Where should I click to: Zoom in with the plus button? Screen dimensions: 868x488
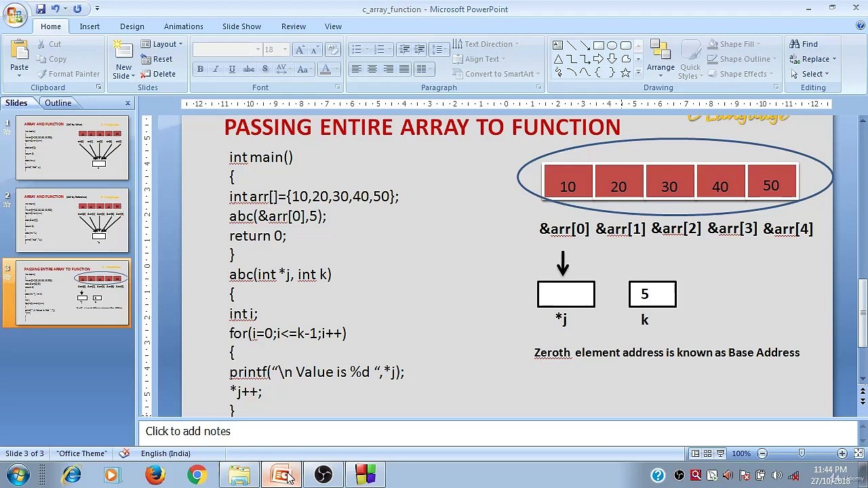pos(842,453)
